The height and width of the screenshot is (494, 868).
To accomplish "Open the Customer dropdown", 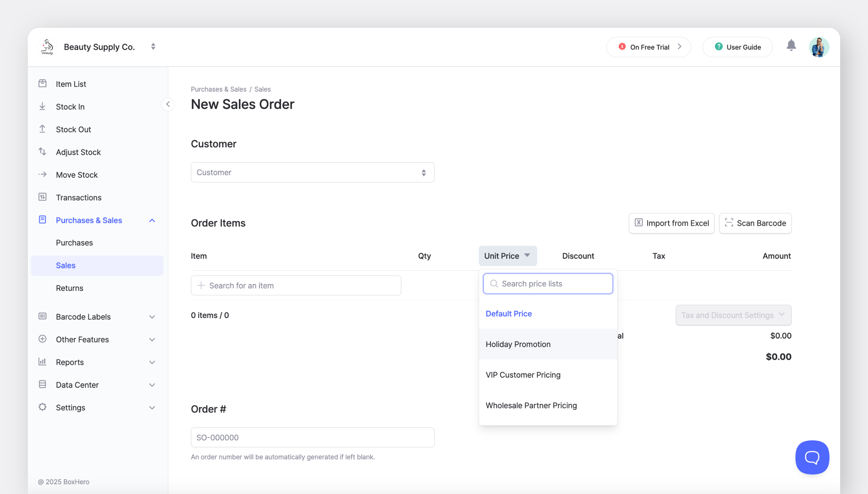I will tap(312, 172).
